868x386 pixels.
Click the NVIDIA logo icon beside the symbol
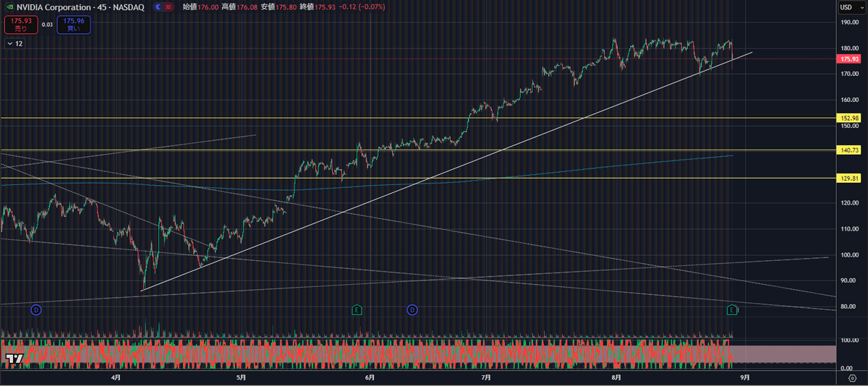(x=10, y=7)
